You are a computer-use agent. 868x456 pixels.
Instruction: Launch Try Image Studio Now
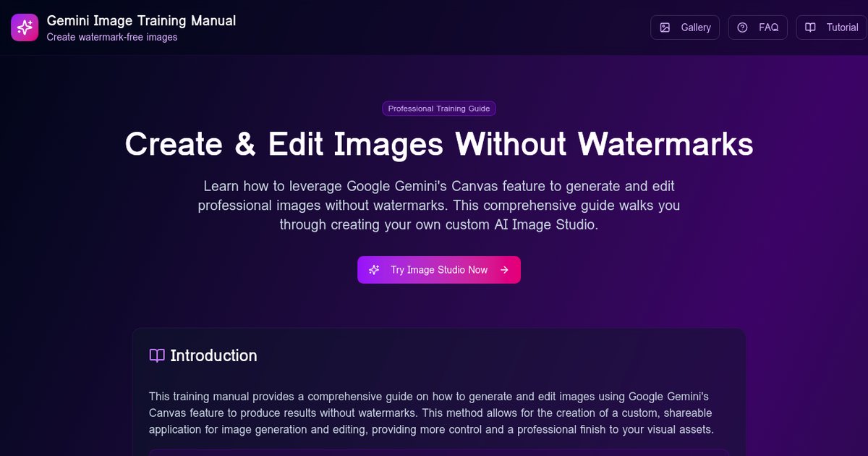tap(439, 270)
